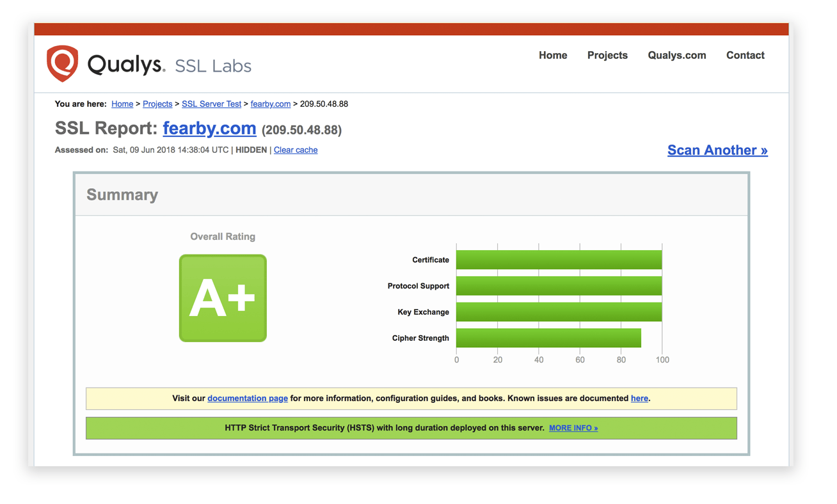This screenshot has width=837, height=504.
Task: Click the A+ overall rating badge
Action: (223, 298)
